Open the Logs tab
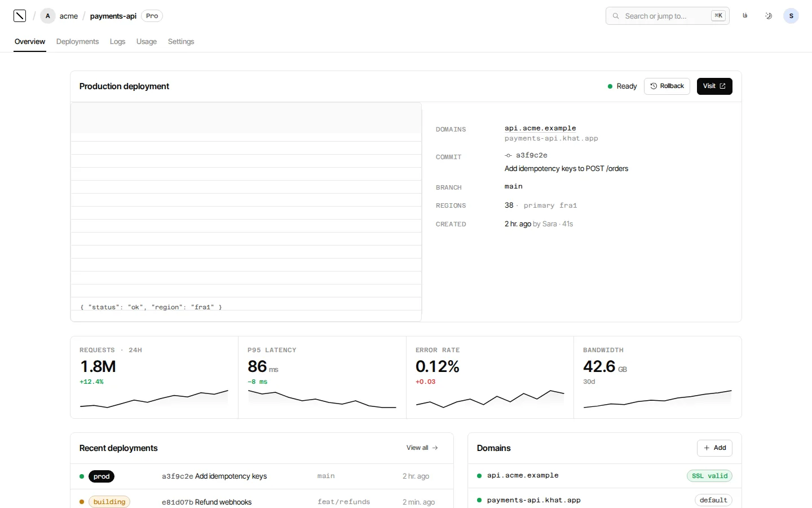812x508 pixels. pos(117,42)
